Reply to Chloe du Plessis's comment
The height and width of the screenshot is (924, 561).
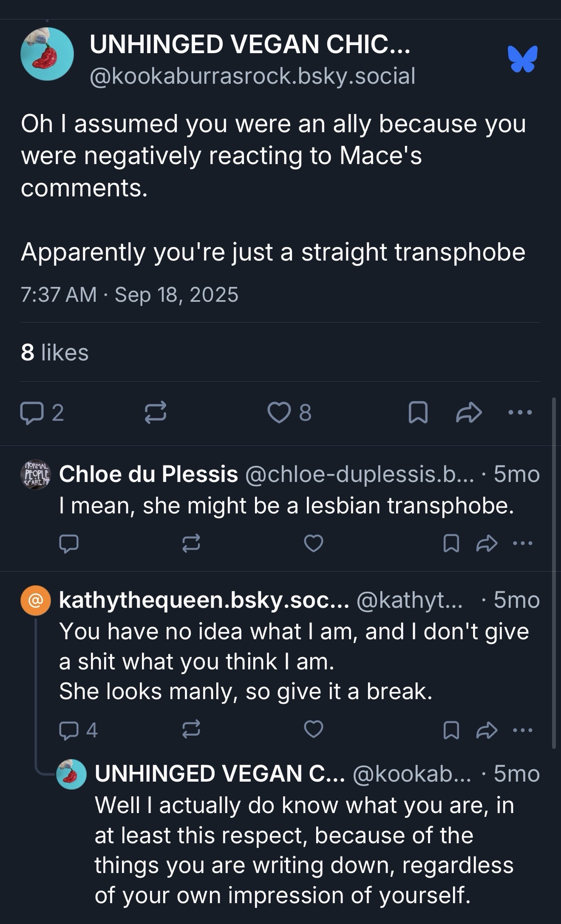(x=69, y=543)
